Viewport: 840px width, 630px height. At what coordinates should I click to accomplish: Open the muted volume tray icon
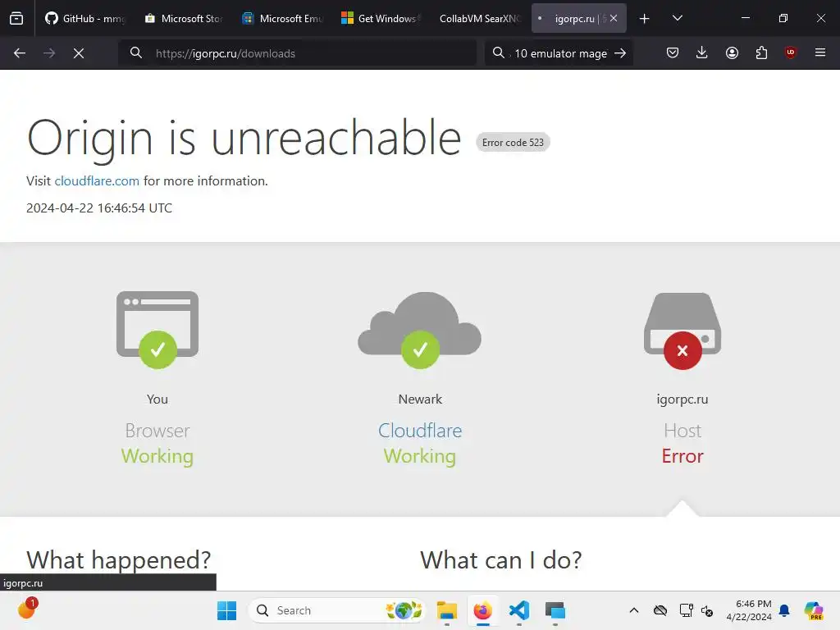pos(707,610)
